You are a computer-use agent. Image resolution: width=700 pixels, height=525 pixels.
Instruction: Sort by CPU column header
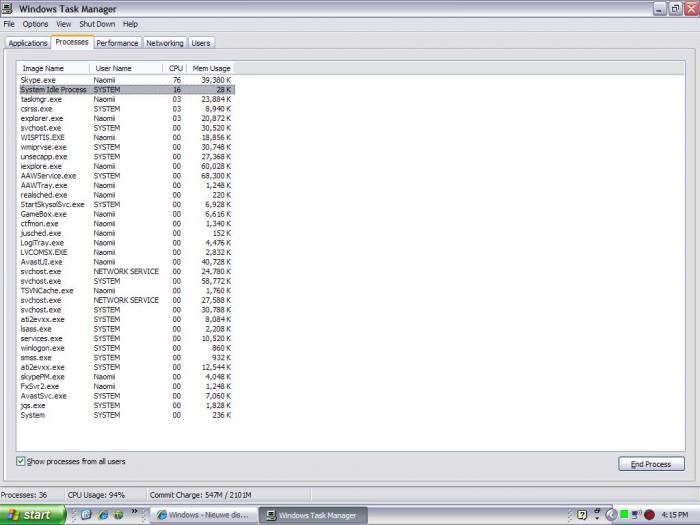(x=175, y=68)
